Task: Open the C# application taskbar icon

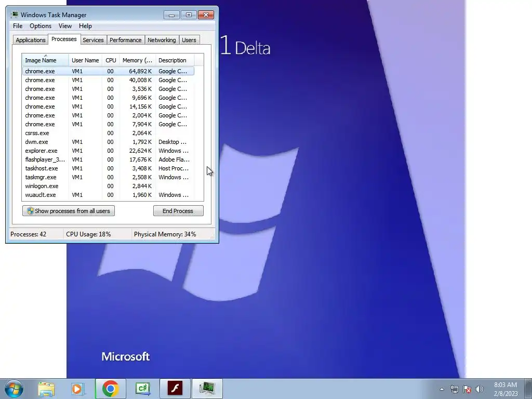Action: point(142,389)
